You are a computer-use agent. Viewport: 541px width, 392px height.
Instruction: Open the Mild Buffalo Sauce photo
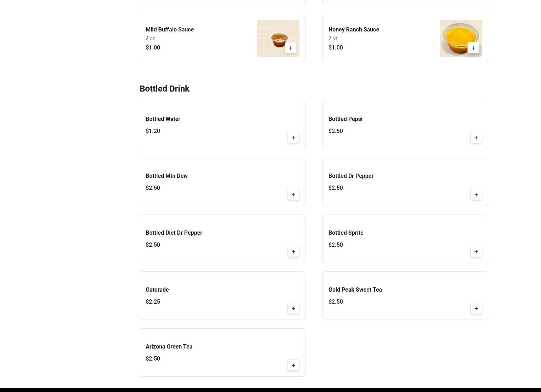point(278,38)
